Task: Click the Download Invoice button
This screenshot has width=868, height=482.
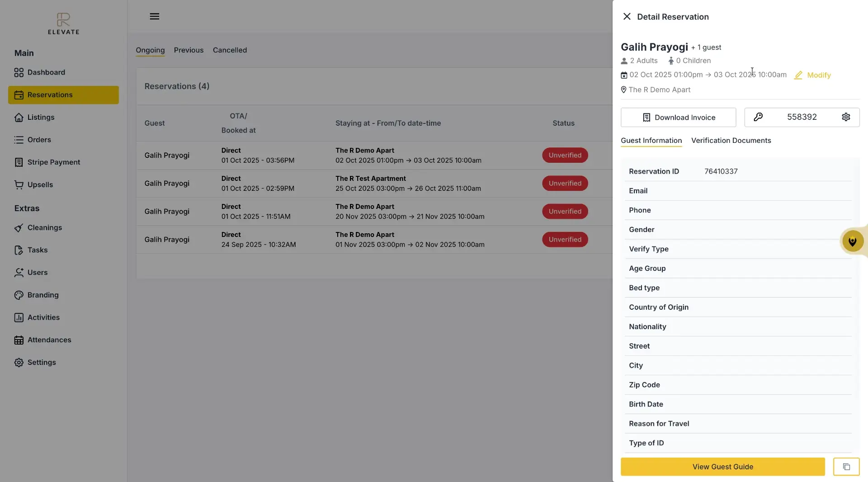Action: (678, 117)
